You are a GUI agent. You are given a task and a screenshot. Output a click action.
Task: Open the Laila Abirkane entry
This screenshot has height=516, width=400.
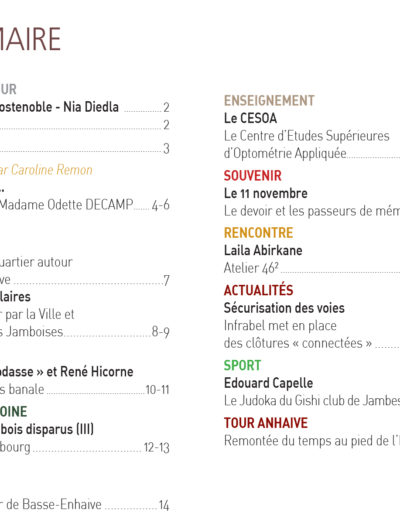coord(263,250)
